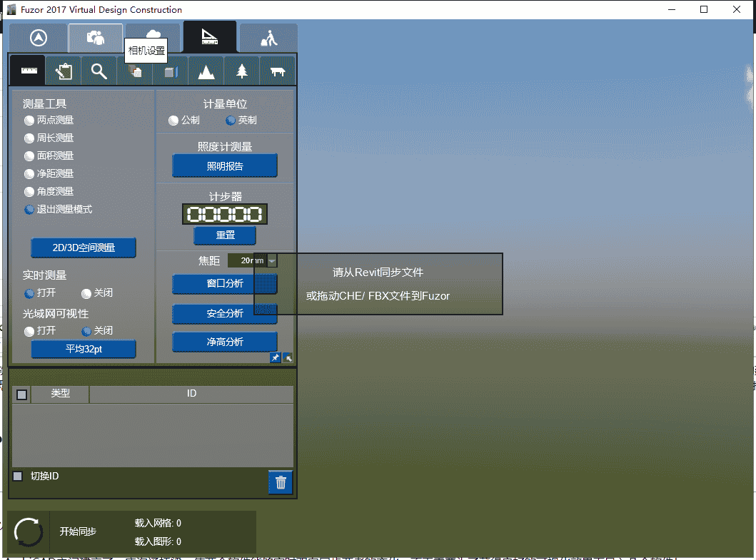The width and height of the screenshot is (756, 560).
Task: Click the 2D/3D空间测量 button
Action: point(84,248)
